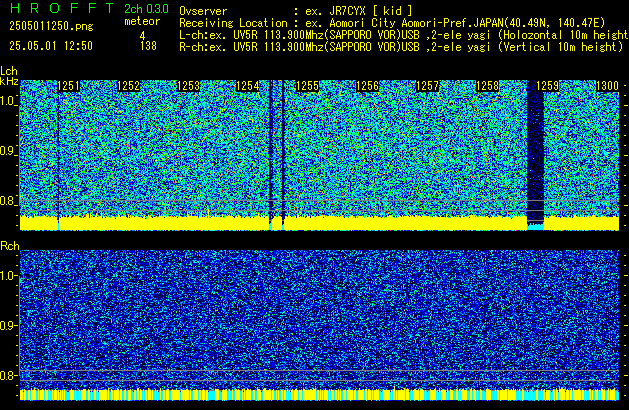The image size is (629, 410).
Task: Click the wide dark dropout band below 1259
Action: (535, 154)
